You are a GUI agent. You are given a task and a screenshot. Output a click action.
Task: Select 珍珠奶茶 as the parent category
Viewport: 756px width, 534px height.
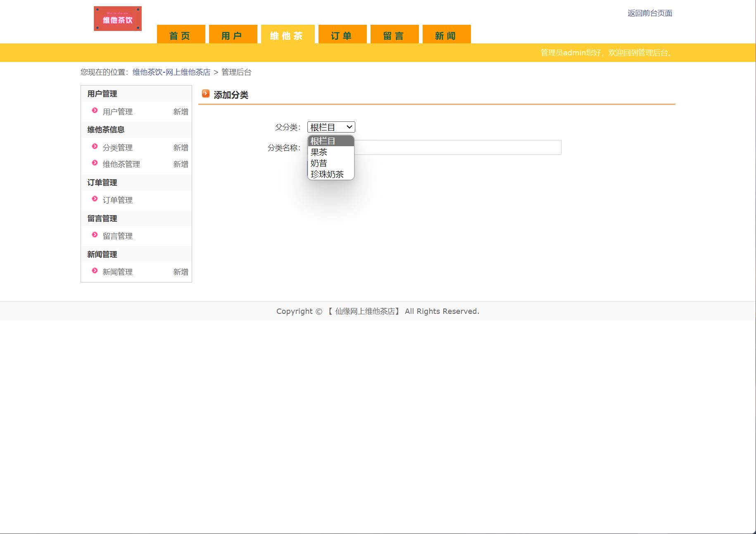pos(327,174)
